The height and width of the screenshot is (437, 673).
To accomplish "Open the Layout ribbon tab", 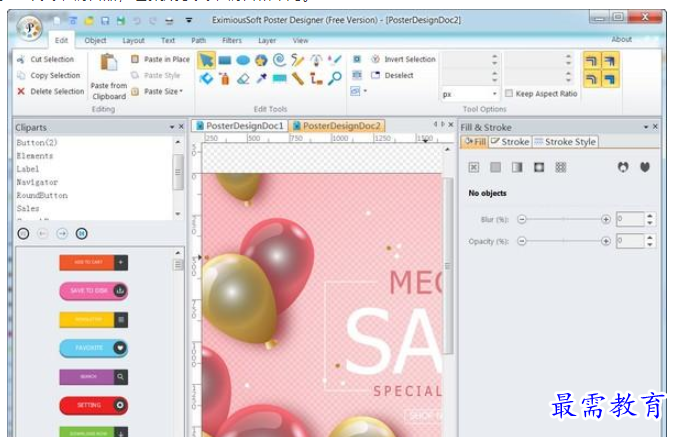I will 133,40.
